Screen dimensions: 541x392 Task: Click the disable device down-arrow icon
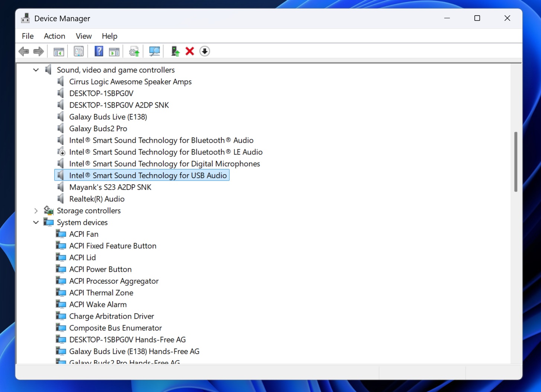pyautogui.click(x=205, y=51)
